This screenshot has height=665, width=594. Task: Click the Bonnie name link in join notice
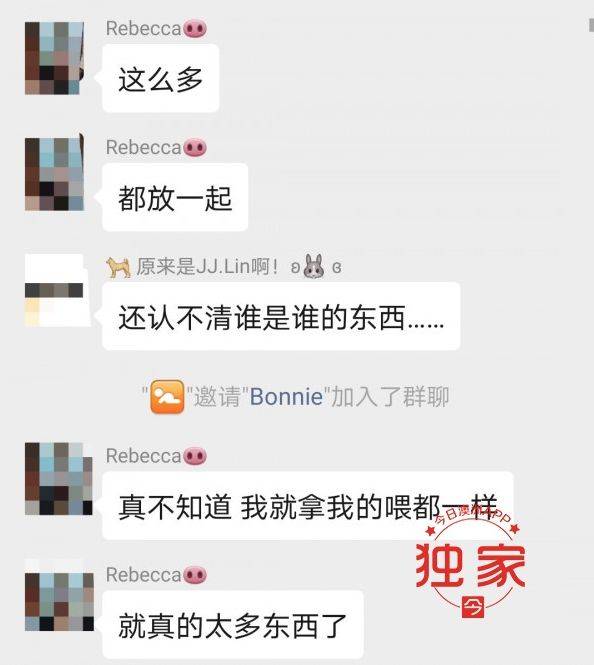click(x=286, y=397)
